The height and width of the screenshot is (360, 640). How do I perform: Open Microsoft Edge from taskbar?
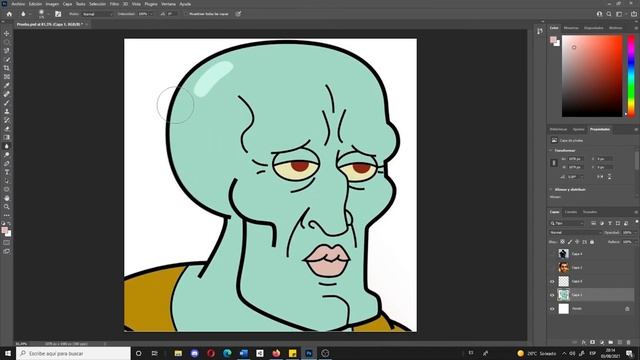(227, 353)
